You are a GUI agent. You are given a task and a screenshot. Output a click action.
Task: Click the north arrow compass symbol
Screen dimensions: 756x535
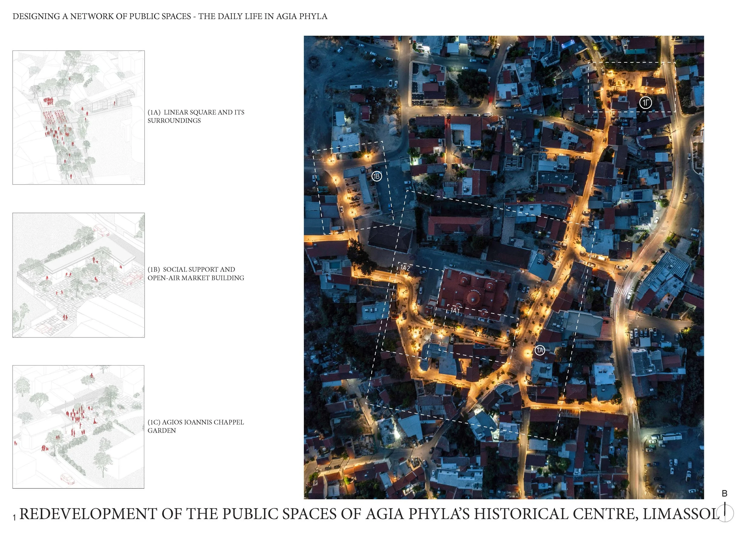[725, 513]
